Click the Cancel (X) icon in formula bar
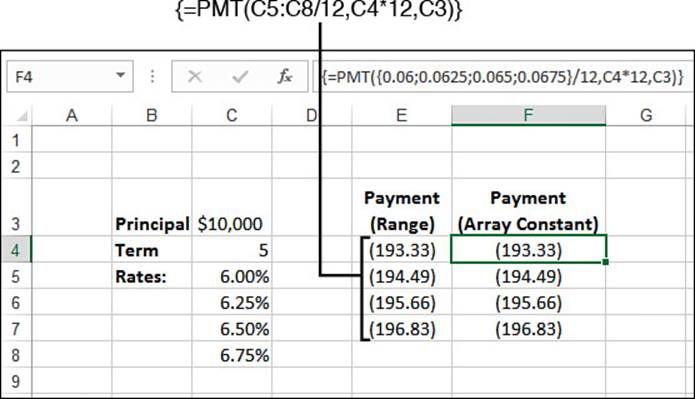 tap(195, 77)
